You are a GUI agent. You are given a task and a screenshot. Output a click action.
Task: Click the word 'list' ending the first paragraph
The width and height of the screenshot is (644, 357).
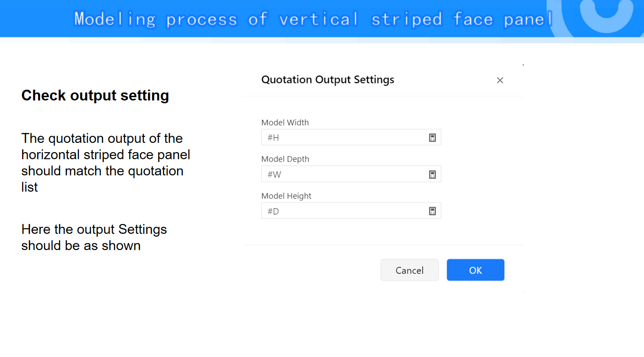coord(29,187)
